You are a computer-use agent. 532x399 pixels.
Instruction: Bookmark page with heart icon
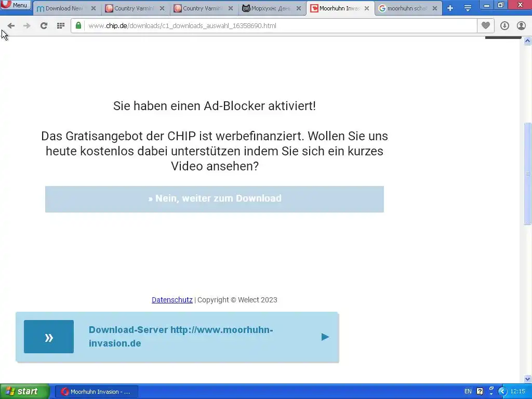[x=486, y=25]
